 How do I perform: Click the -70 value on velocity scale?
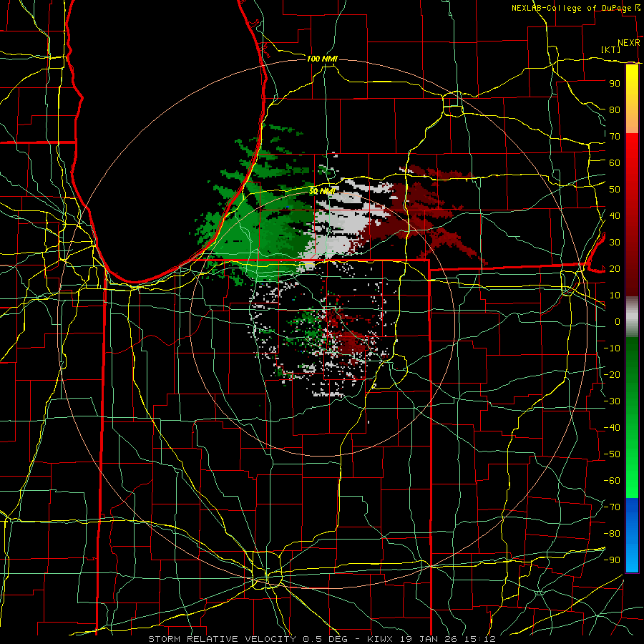tap(612, 507)
